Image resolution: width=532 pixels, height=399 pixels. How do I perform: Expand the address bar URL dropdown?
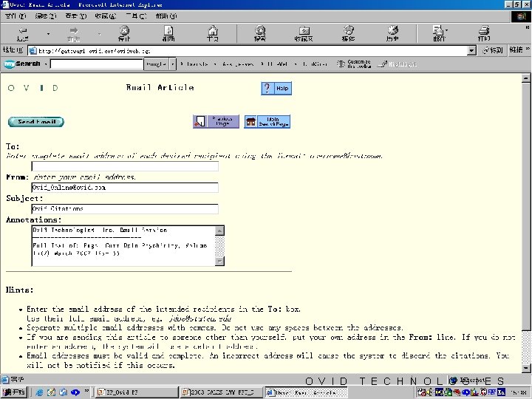471,50
